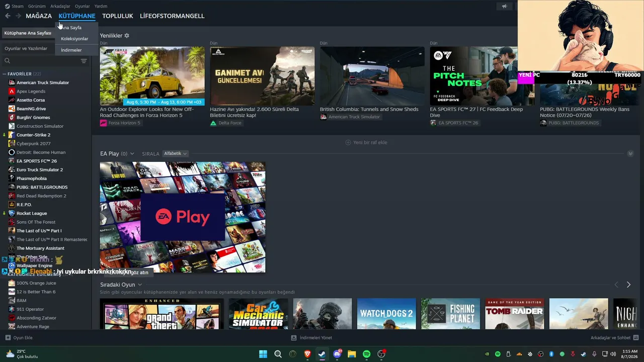Open Arkadaşlar ve Sohbet
The width and height of the screenshot is (644, 362).
614,338
